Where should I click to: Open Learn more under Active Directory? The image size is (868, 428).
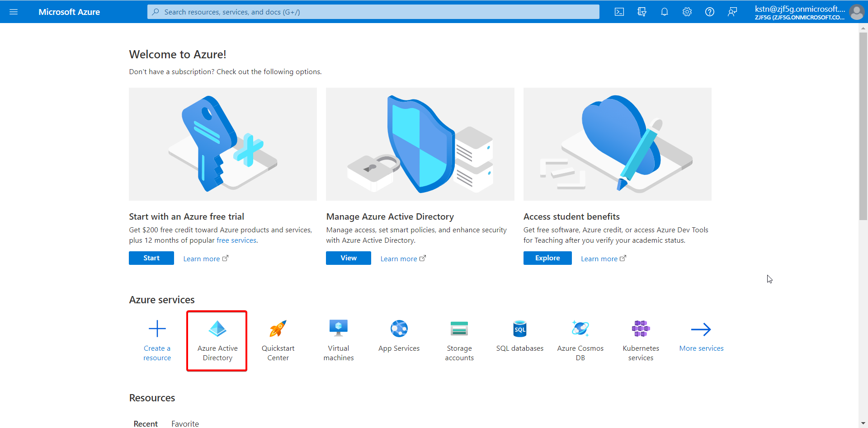(403, 259)
